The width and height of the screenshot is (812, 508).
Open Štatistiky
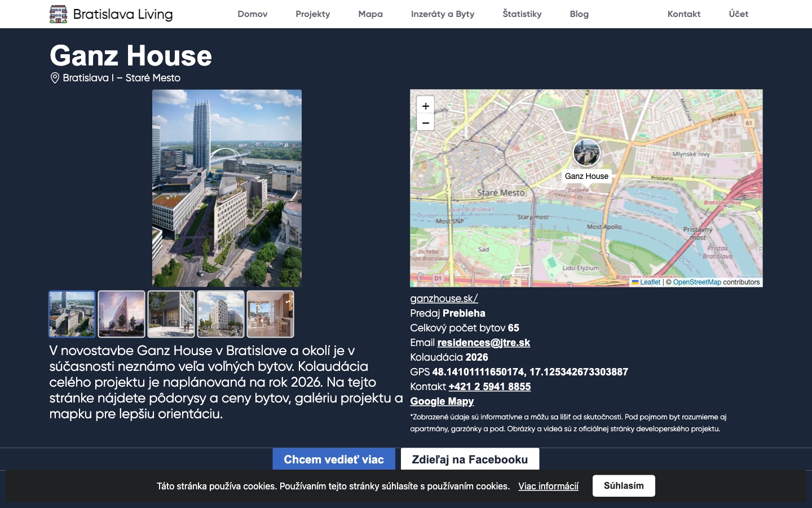point(522,14)
